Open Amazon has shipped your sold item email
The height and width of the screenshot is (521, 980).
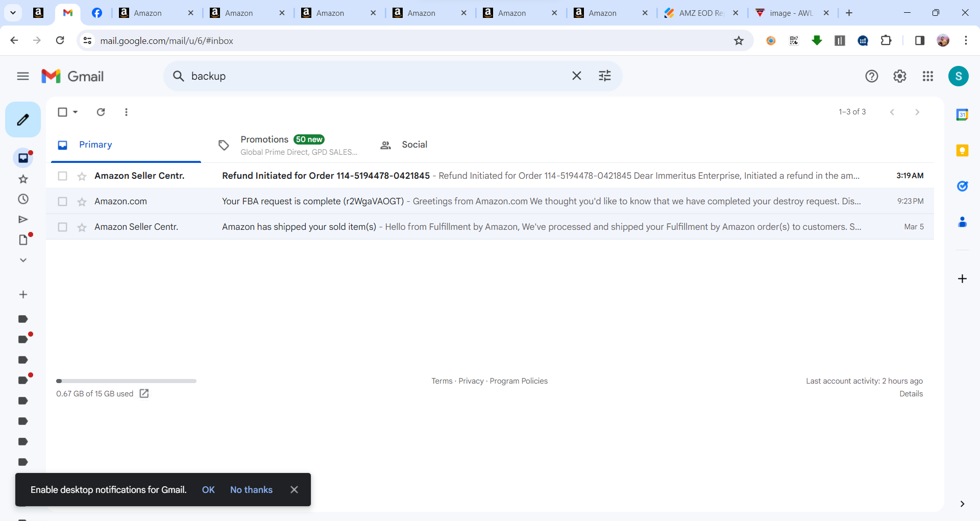490,227
